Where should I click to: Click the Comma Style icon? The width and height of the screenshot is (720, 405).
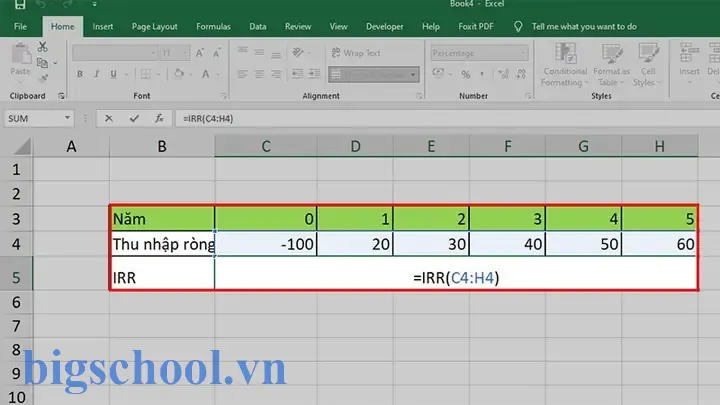tap(482, 73)
